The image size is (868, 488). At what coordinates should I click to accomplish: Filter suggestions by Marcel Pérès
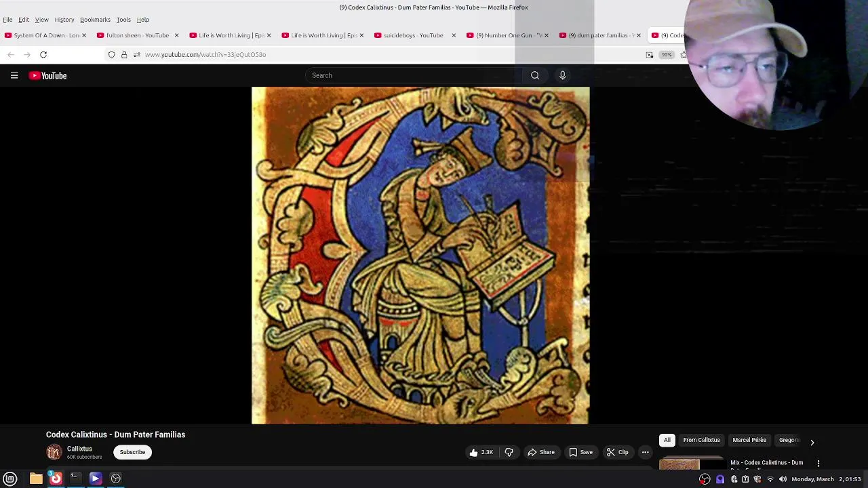[x=749, y=440]
